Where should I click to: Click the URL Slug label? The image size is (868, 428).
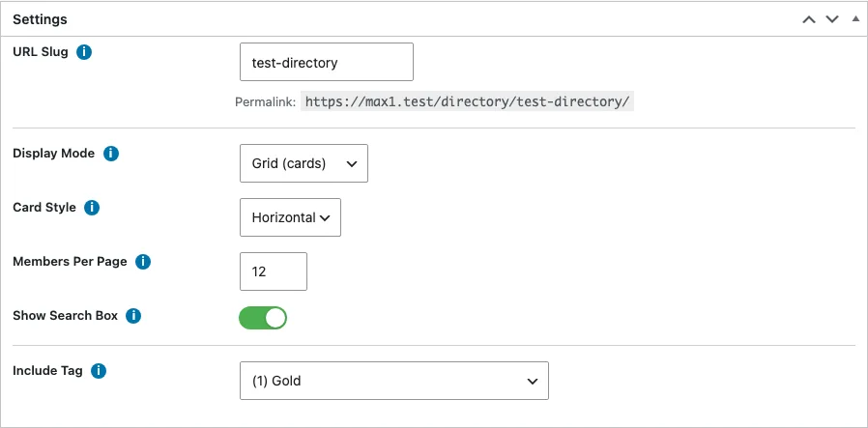click(x=41, y=52)
